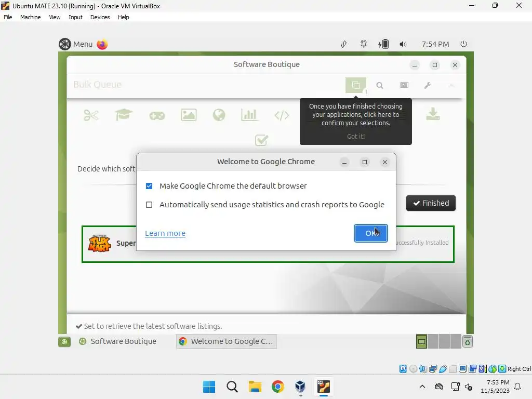The width and height of the screenshot is (532, 399).
Task: Open VirtualBox Manager from the Windows taskbar
Action: (300, 387)
